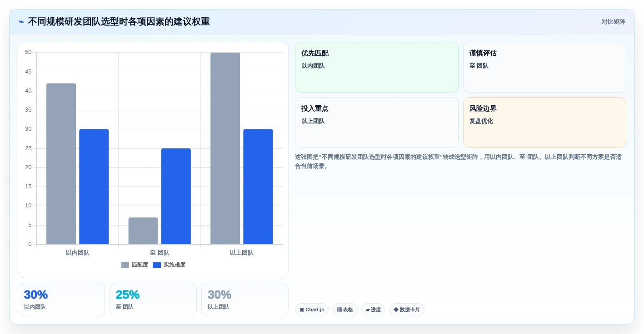
Task: Select the blue 实施难度 bar for 以内团队
Action: 94,187
